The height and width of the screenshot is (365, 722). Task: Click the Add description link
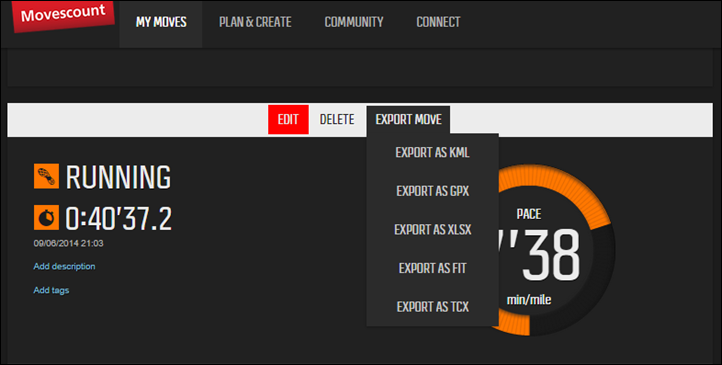coord(64,267)
